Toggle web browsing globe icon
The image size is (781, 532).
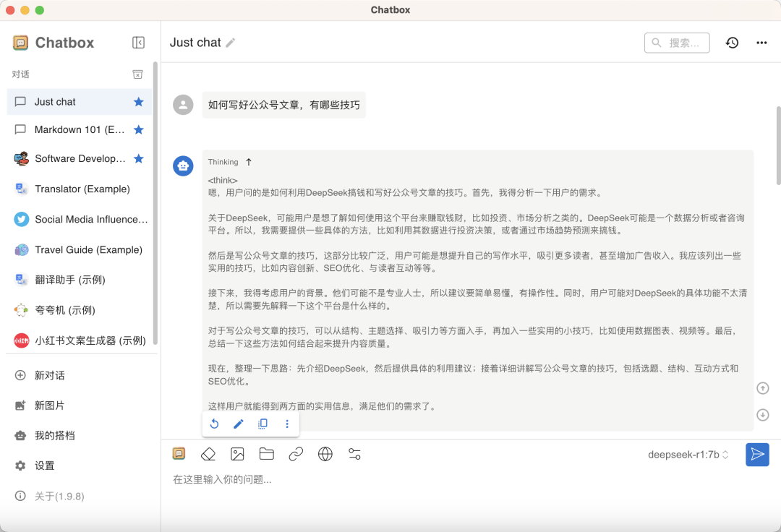[x=325, y=454]
